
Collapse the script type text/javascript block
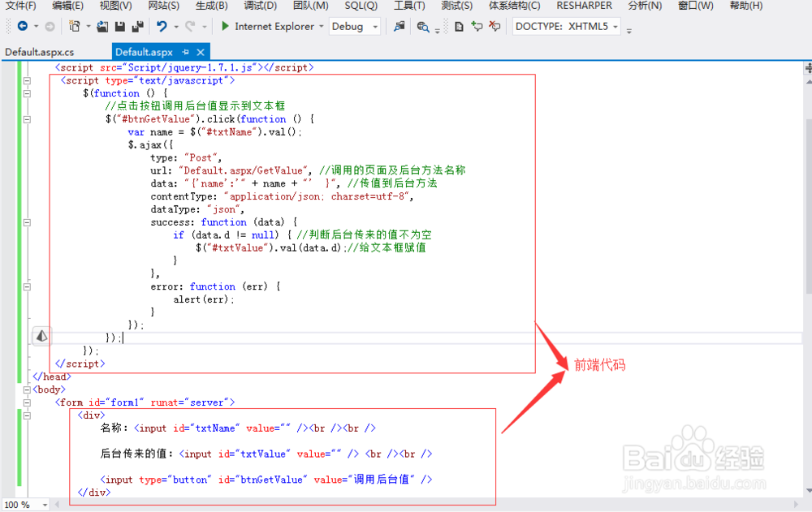27,81
